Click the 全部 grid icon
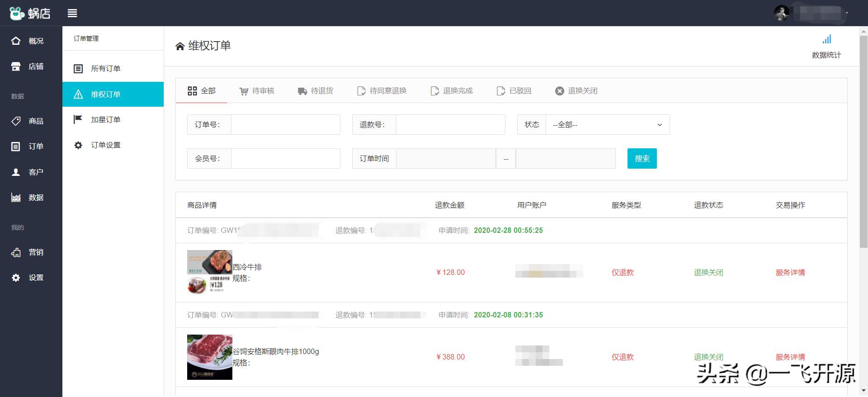 (192, 91)
